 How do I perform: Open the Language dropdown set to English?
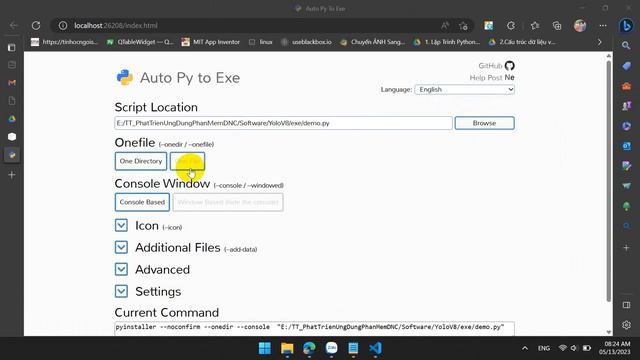[464, 89]
